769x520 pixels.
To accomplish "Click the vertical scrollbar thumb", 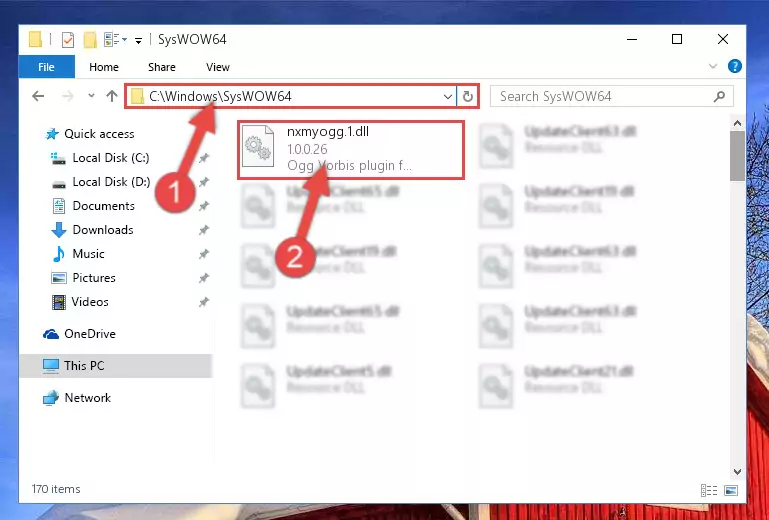I will (737, 156).
